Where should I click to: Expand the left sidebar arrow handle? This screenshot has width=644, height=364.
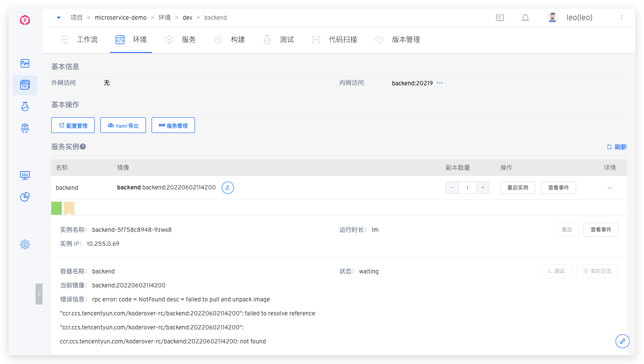[39, 294]
